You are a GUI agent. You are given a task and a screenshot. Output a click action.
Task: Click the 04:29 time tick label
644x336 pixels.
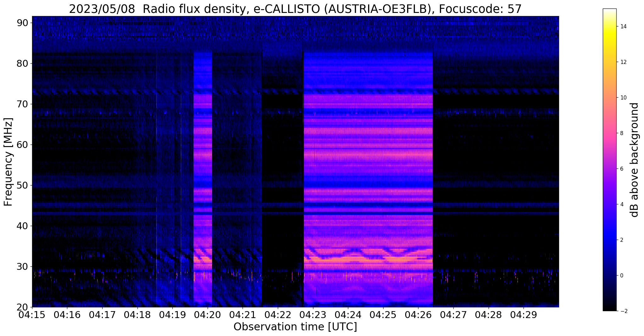[x=524, y=315]
